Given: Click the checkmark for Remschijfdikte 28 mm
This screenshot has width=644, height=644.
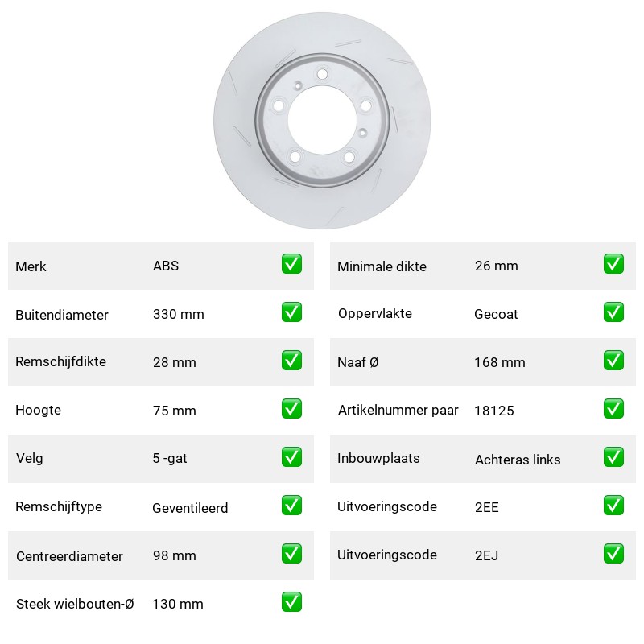Looking at the screenshot, I should [x=291, y=360].
